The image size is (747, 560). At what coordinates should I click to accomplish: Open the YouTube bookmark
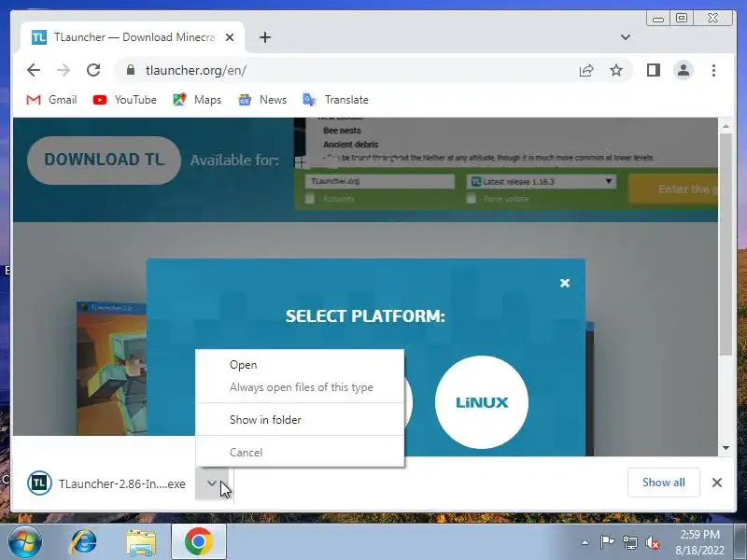pyautogui.click(x=124, y=100)
